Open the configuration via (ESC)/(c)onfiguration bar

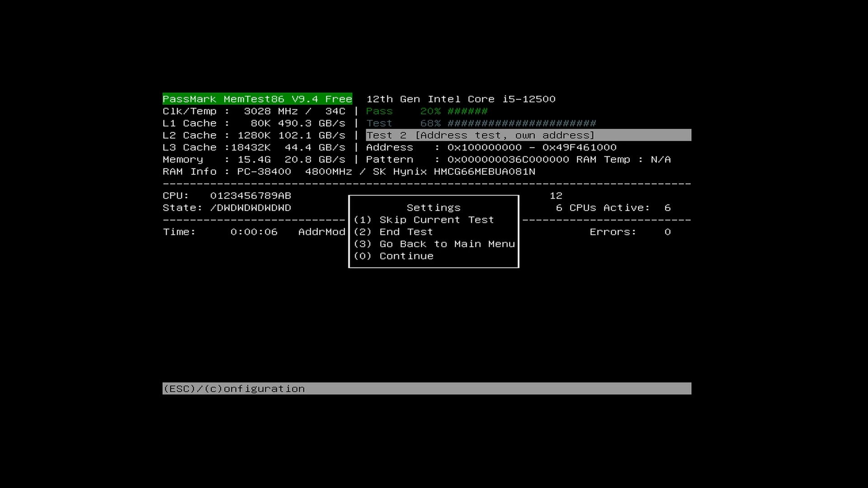(x=233, y=388)
